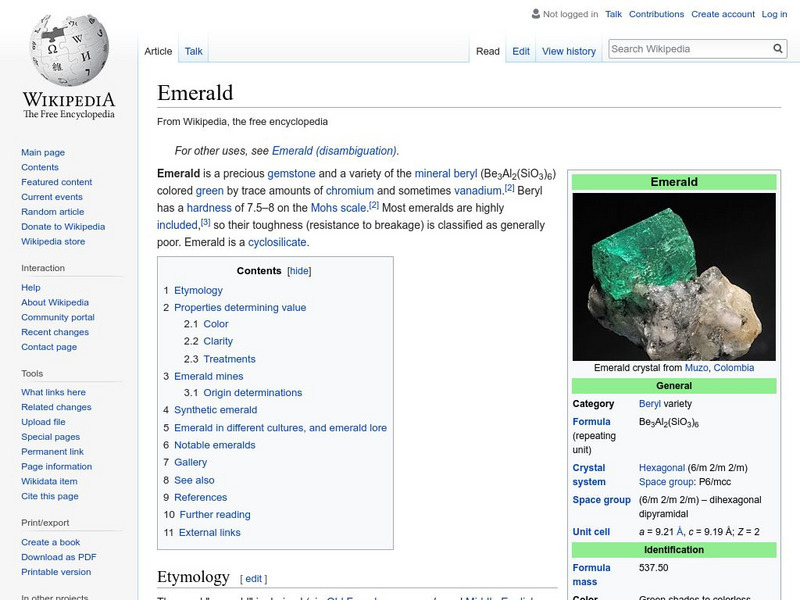
Task: Click Download as PDF
Action: click(59, 557)
